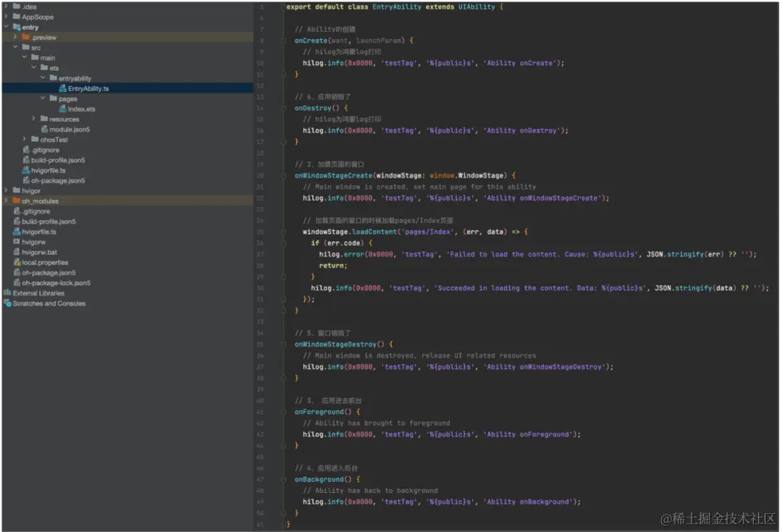
Task: Expand the .idea folder arrow
Action: 6,7
